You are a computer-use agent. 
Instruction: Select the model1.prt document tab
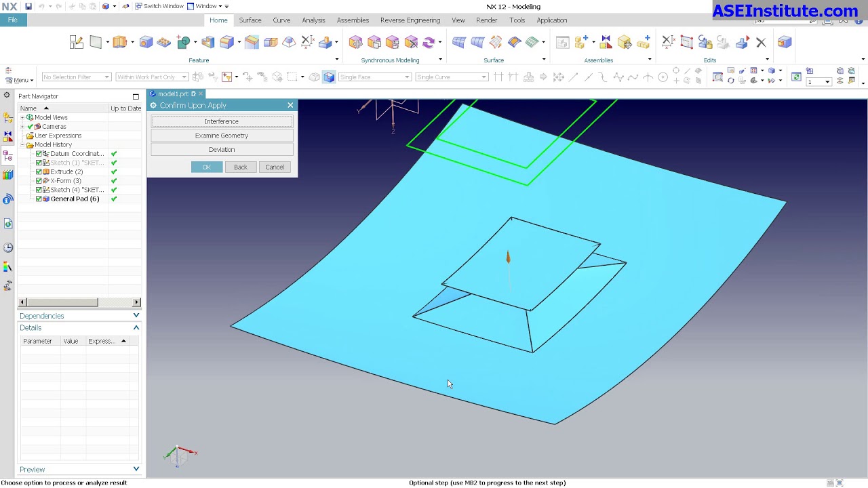[x=175, y=94]
